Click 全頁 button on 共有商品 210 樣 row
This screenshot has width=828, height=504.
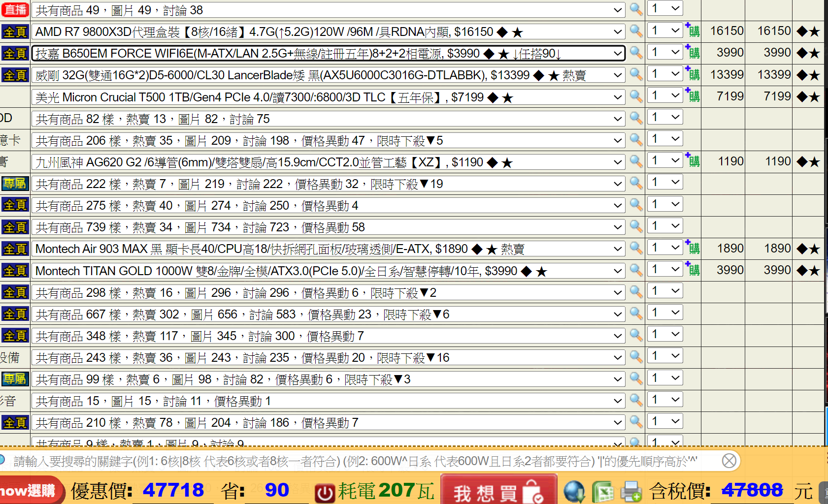[15, 423]
